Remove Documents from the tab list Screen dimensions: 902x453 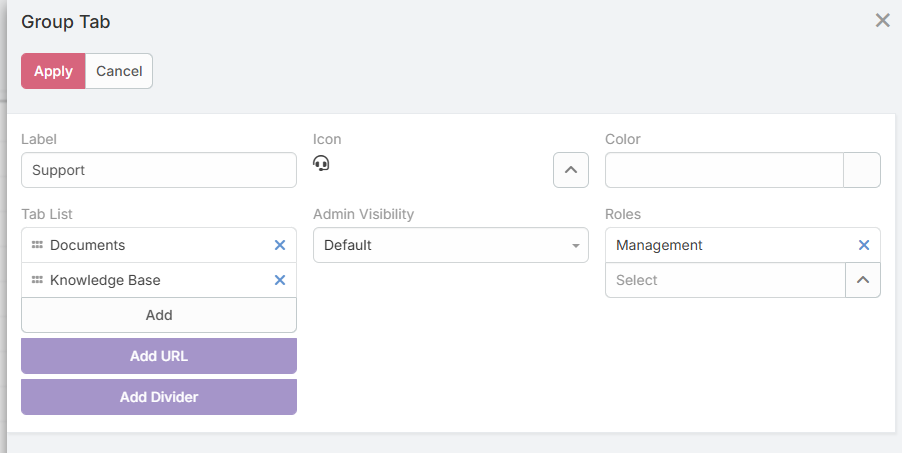coord(280,245)
